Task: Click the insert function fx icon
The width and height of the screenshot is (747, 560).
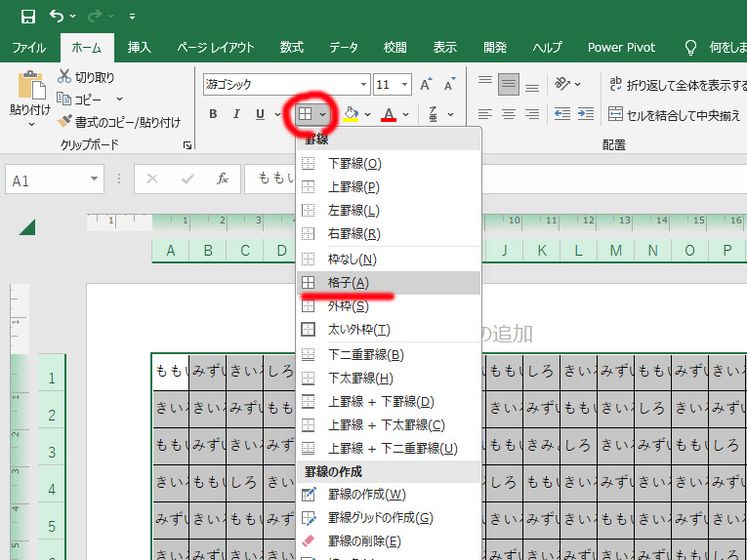Action: 223,179
